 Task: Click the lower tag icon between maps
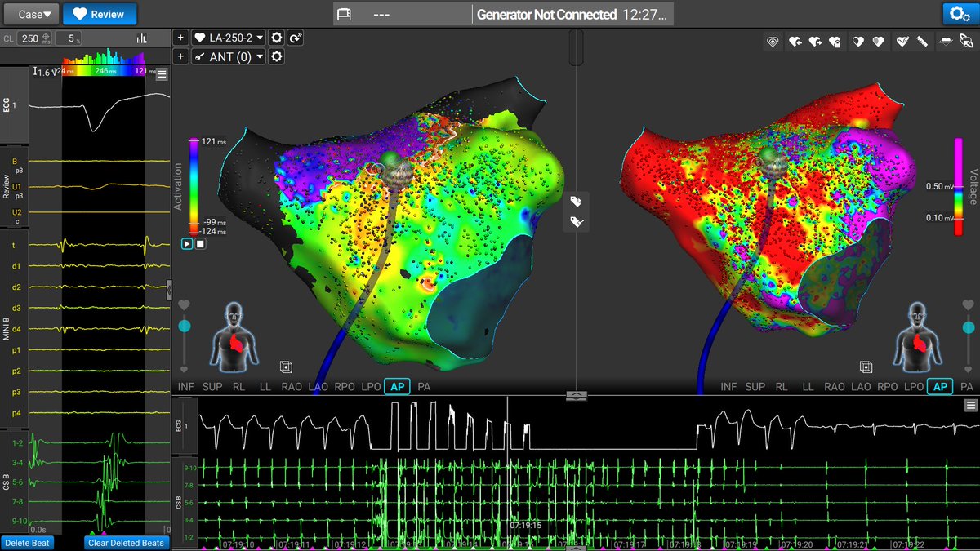[576, 221]
